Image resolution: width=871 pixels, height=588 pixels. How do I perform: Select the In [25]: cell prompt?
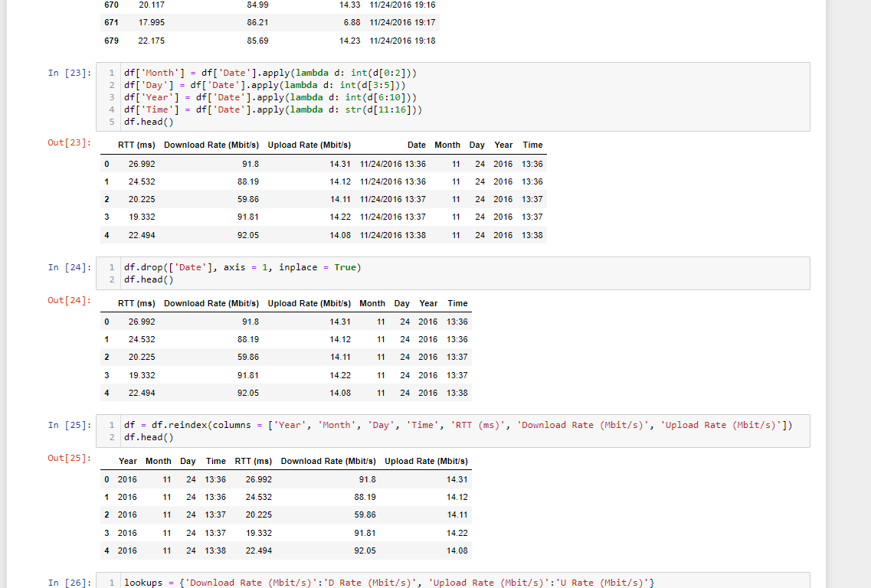[x=70, y=425]
